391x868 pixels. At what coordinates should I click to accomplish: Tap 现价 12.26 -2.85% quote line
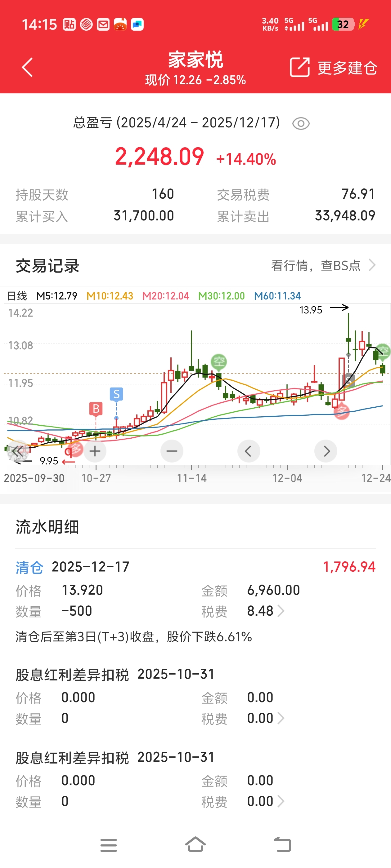click(x=195, y=80)
